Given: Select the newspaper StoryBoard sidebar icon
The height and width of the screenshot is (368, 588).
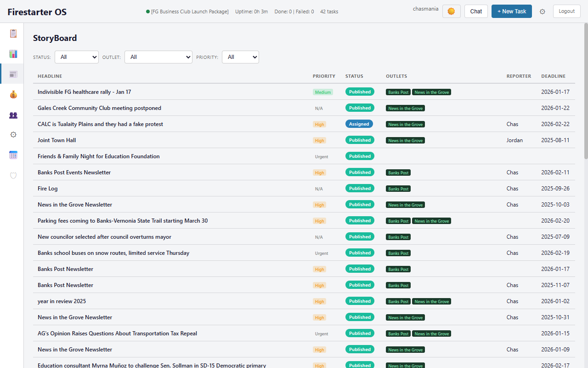Looking at the screenshot, I should (13, 74).
